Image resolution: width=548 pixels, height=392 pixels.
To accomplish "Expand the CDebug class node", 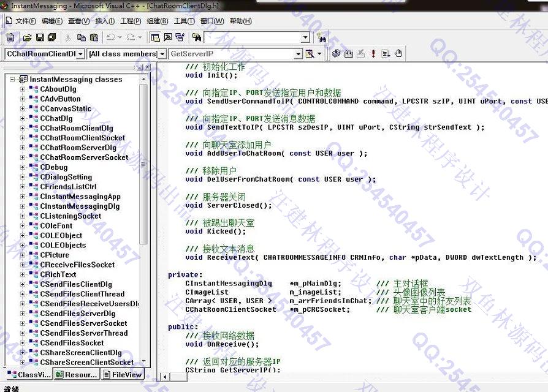I will tap(22, 168).
